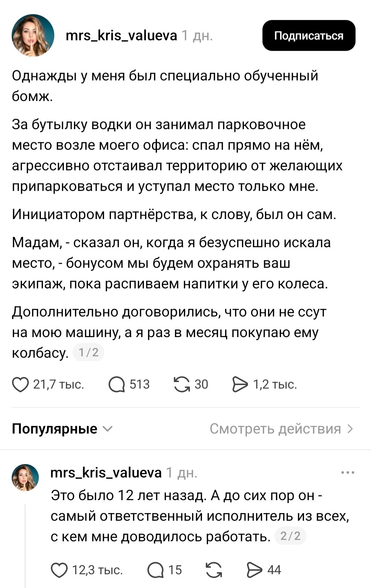Repost the 2/2 reply comment
The image size is (371, 588).
(214, 570)
